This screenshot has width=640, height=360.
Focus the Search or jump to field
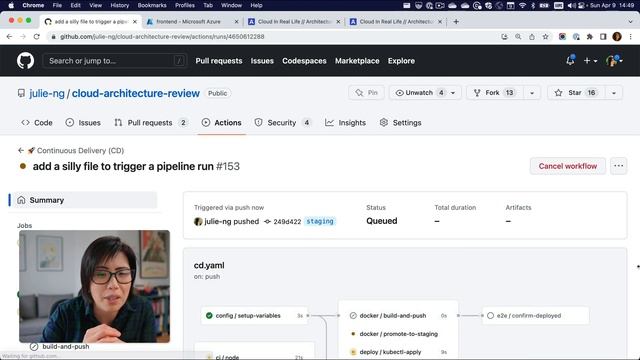pos(115,61)
